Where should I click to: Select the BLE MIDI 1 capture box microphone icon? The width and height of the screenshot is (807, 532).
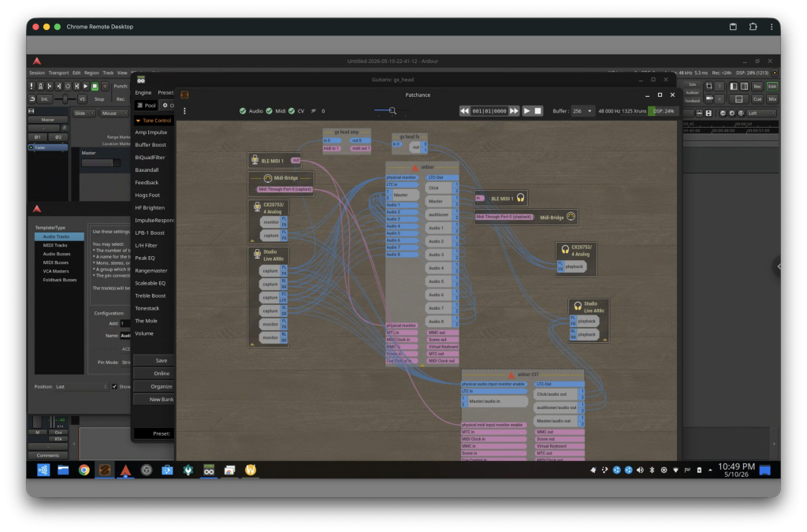click(x=255, y=160)
